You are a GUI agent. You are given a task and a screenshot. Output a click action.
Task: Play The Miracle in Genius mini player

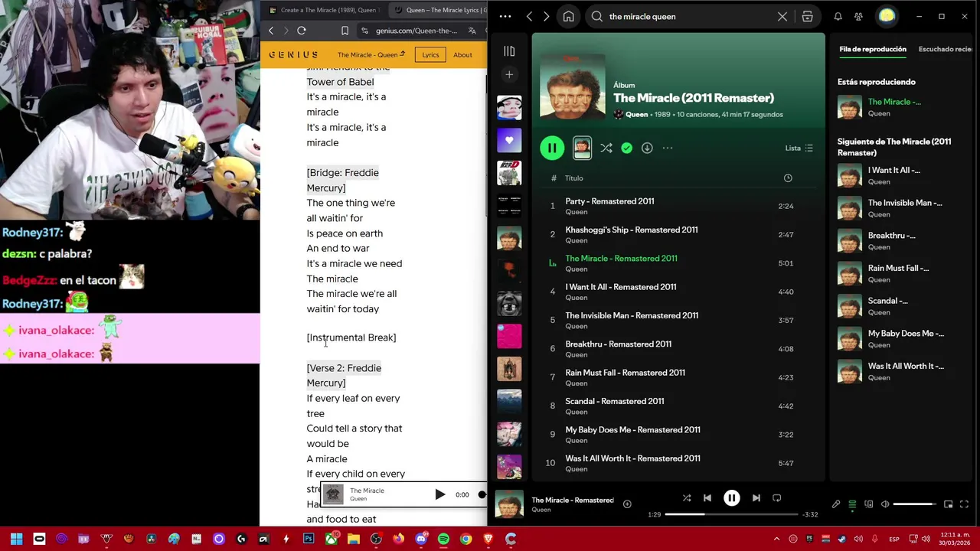(x=440, y=494)
